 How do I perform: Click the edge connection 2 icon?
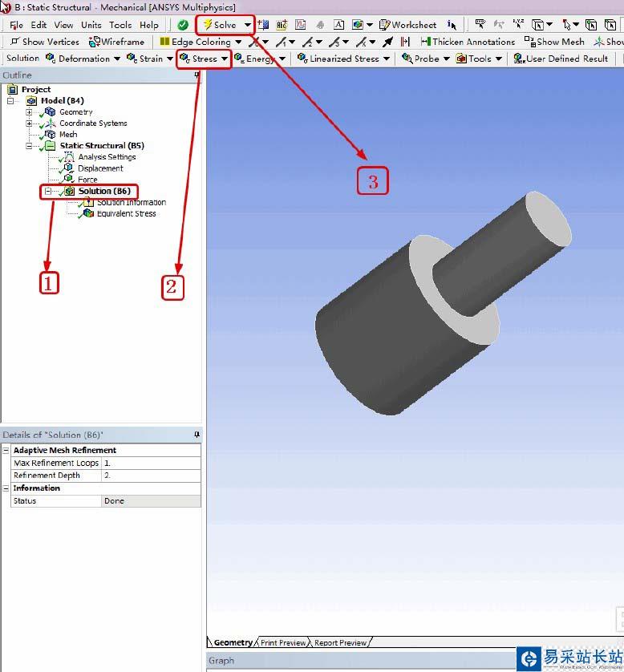[308, 42]
